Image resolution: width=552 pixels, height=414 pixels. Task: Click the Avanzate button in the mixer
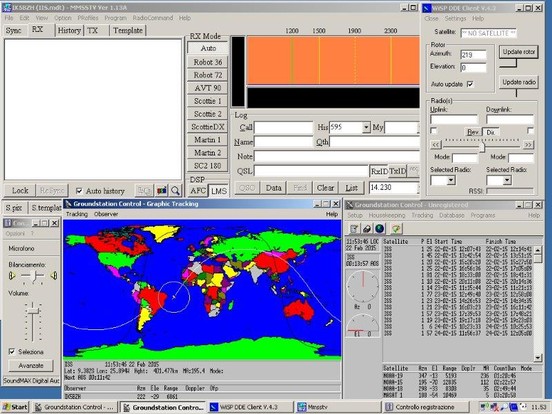pyautogui.click(x=31, y=365)
